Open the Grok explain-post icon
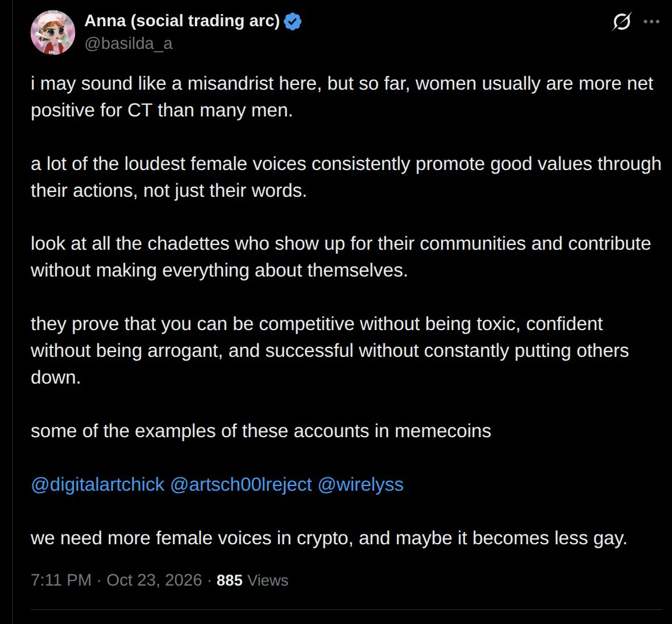The image size is (672, 624). [x=621, y=22]
